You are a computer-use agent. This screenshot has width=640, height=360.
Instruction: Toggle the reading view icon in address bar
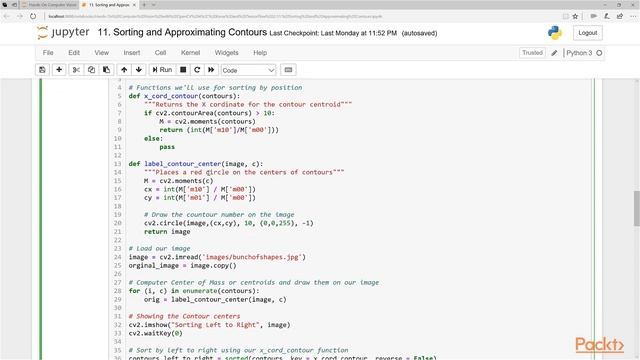click(x=565, y=16)
